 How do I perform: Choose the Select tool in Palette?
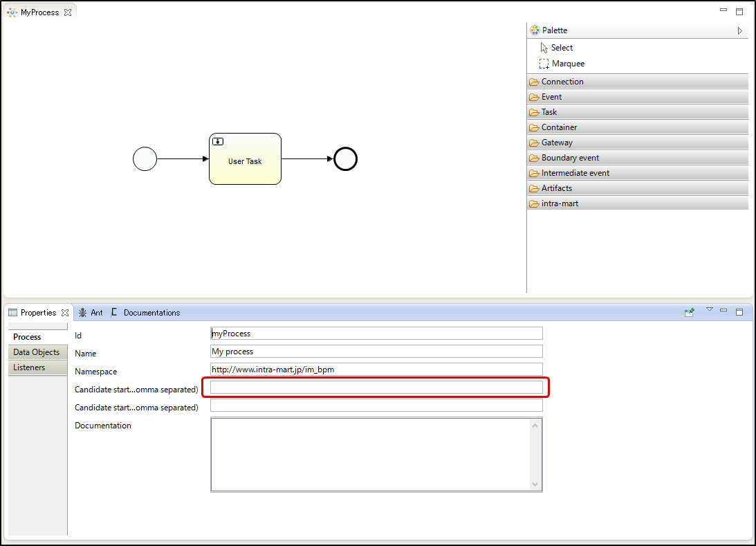coord(557,48)
